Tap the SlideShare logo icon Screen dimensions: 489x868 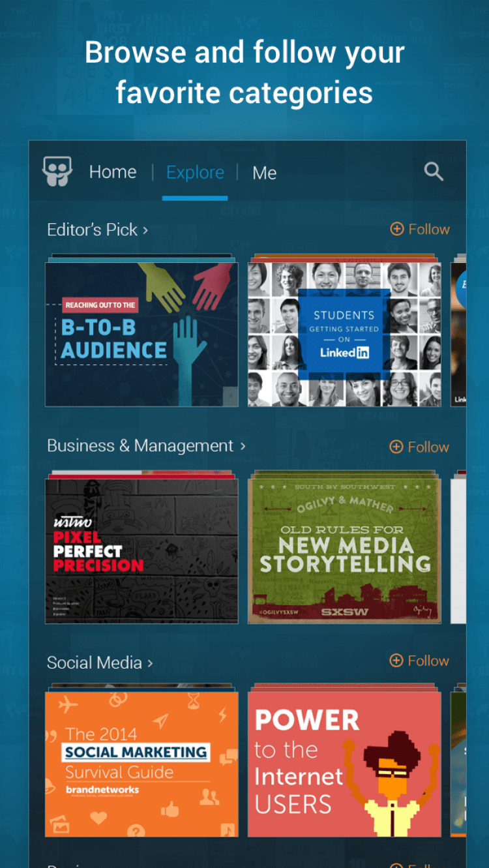(57, 172)
